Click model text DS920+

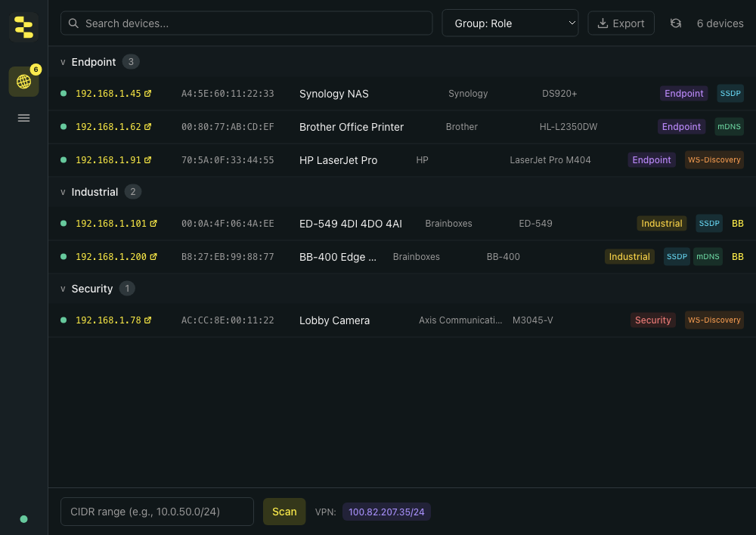[559, 94]
